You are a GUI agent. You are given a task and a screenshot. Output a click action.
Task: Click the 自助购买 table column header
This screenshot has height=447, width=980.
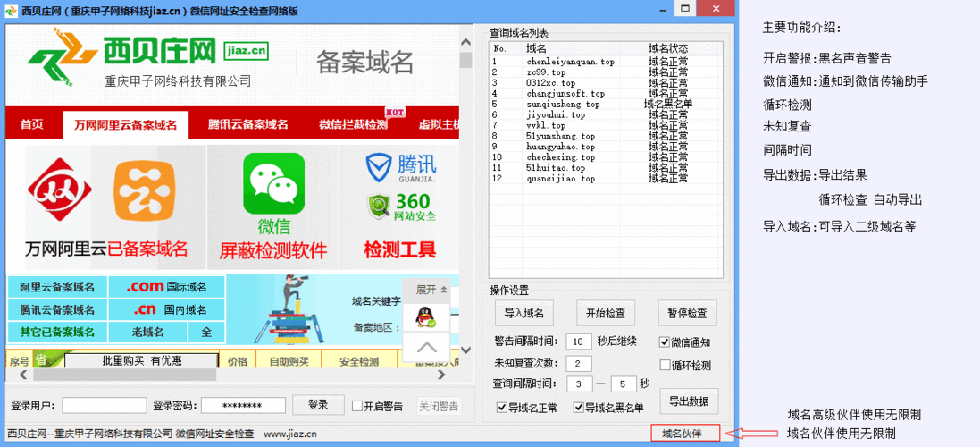pos(289,360)
